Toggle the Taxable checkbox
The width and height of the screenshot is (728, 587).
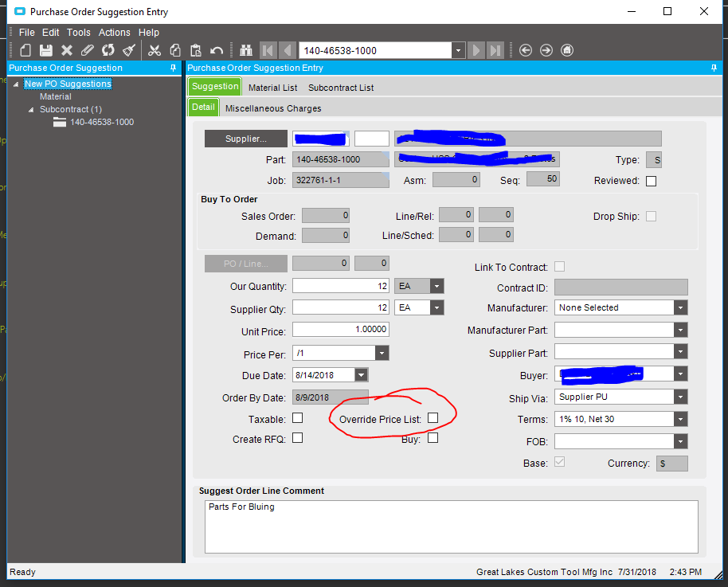[x=297, y=417]
